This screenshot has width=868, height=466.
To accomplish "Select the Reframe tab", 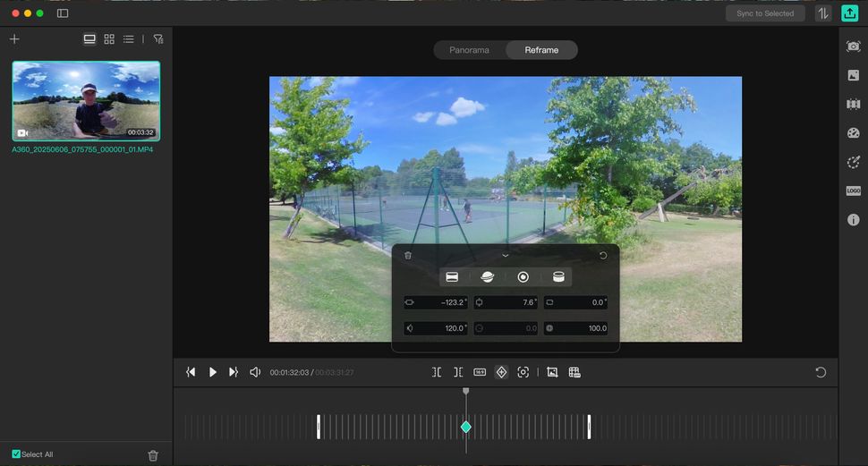I will [x=541, y=50].
